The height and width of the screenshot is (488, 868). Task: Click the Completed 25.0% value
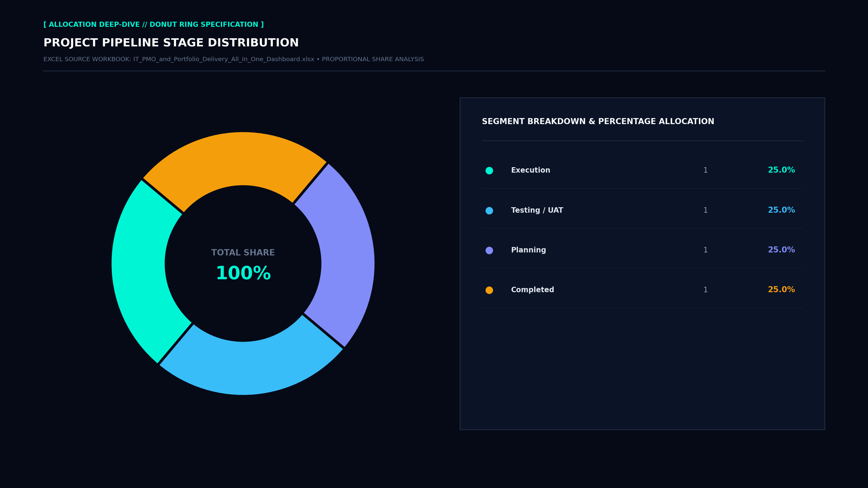pos(781,289)
